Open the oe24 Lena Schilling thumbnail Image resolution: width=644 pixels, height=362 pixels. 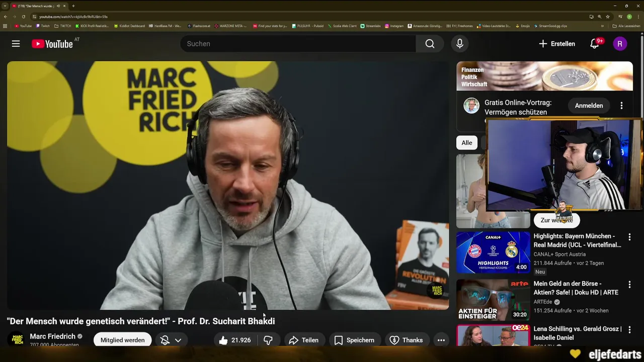tap(493, 335)
